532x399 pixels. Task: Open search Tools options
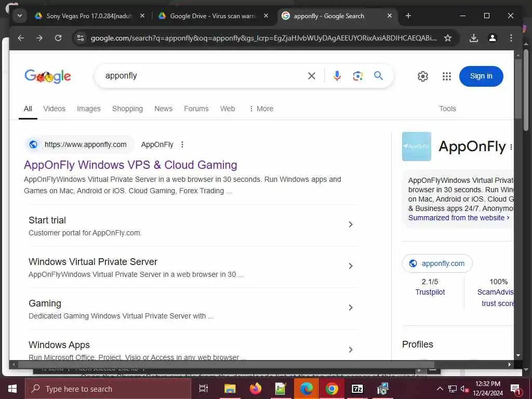447,109
